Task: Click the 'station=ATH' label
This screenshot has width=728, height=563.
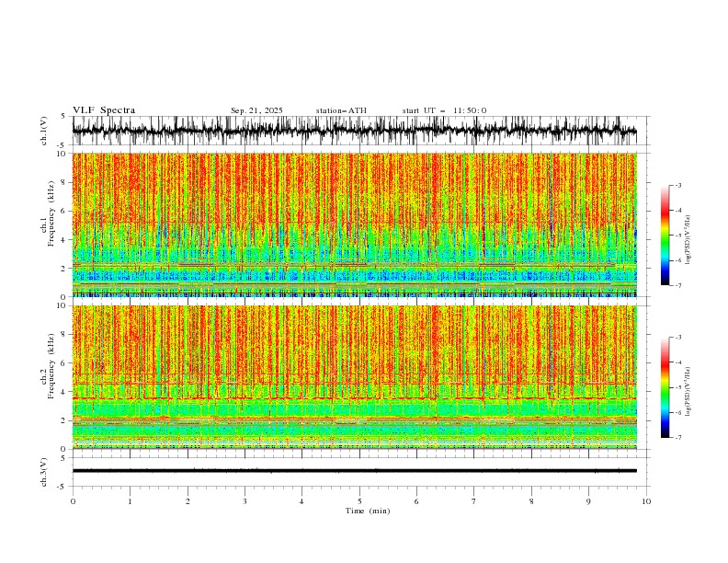Action: [x=341, y=110]
